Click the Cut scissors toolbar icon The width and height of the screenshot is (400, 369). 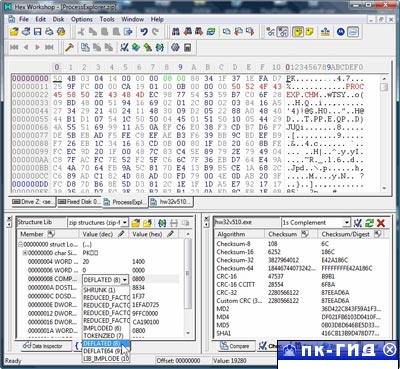[x=81, y=32]
